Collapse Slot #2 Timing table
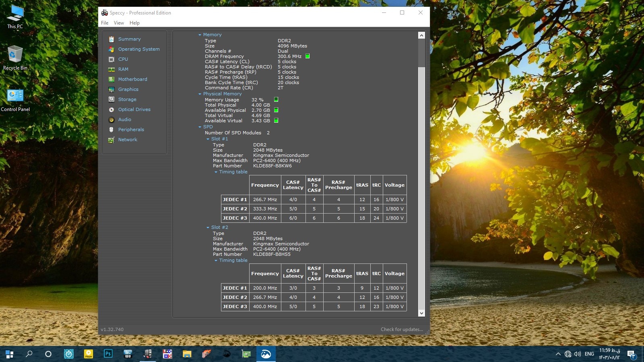The width and height of the screenshot is (644, 362). (216, 261)
